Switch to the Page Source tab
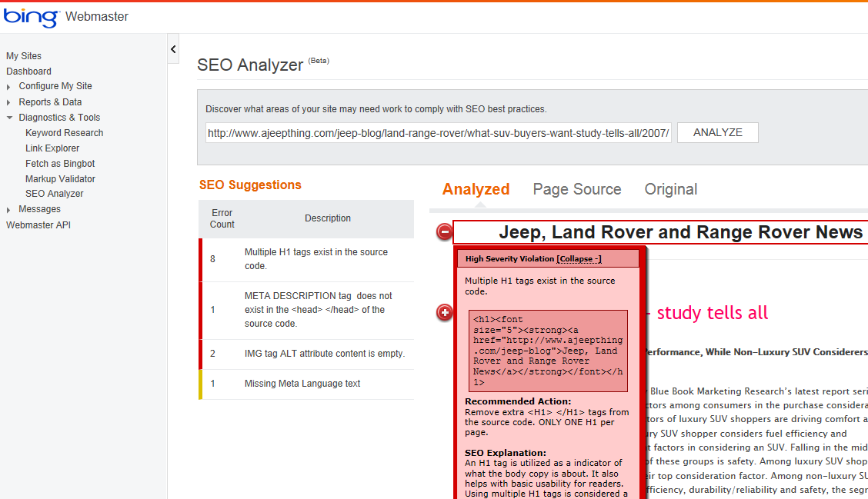 click(577, 189)
